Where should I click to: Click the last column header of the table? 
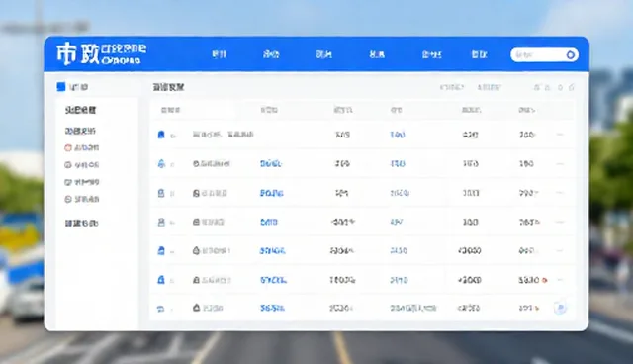(x=527, y=110)
